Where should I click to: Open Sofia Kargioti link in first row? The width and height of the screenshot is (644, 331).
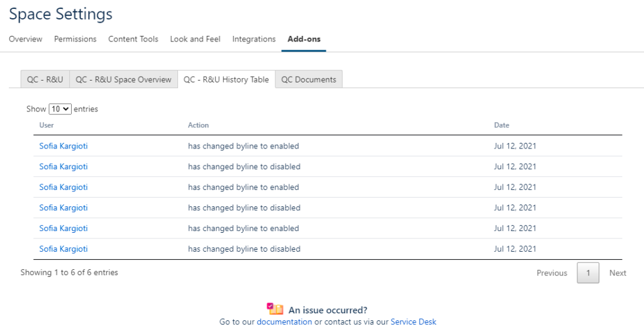tap(64, 146)
